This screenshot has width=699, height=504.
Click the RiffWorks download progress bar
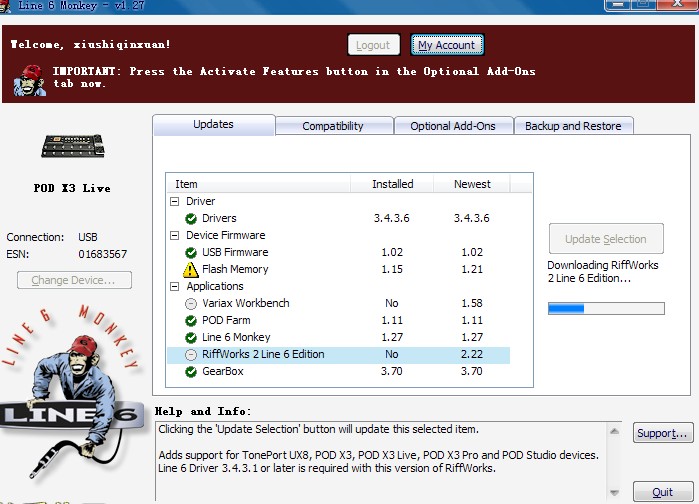pos(606,308)
